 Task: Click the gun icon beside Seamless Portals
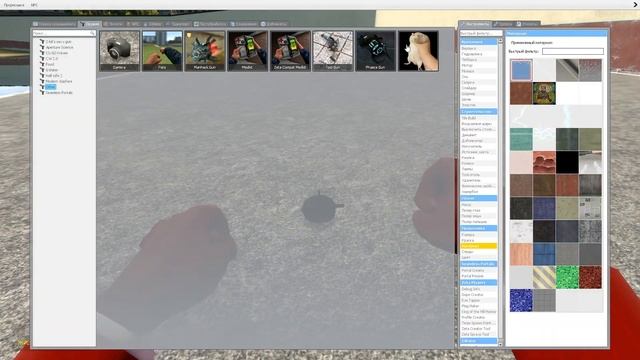[42, 93]
